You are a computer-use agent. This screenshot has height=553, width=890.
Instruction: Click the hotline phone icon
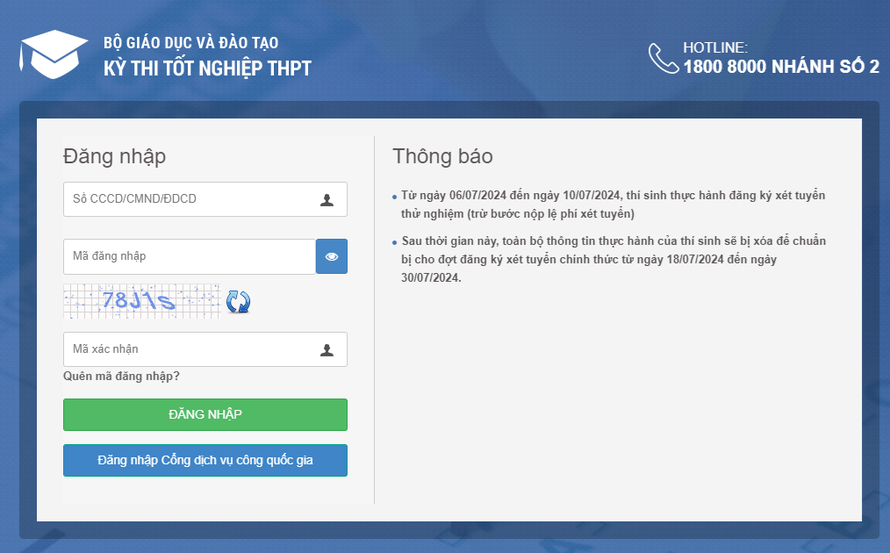662,58
